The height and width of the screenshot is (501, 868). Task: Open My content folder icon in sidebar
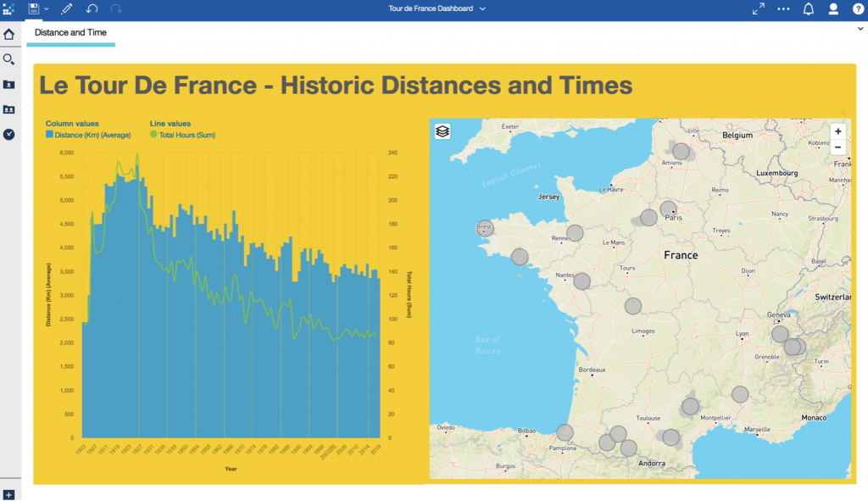[x=8, y=85]
